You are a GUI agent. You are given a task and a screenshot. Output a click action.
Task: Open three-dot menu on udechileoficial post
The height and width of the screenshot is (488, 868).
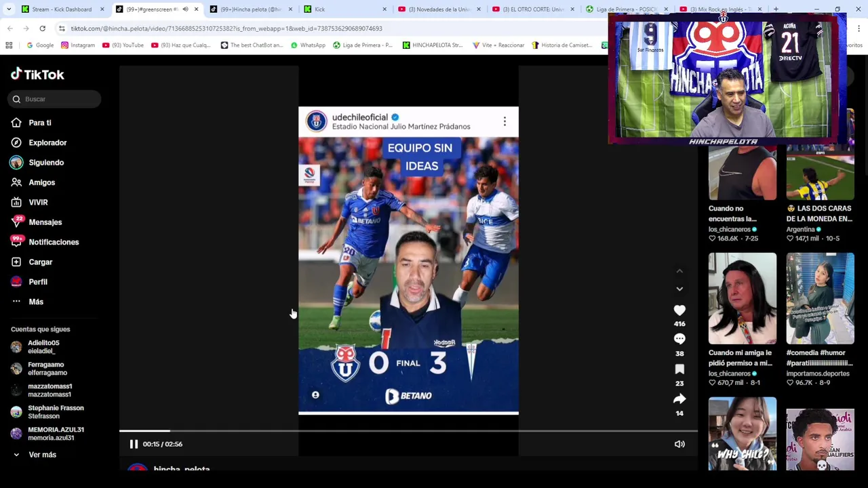coord(505,121)
